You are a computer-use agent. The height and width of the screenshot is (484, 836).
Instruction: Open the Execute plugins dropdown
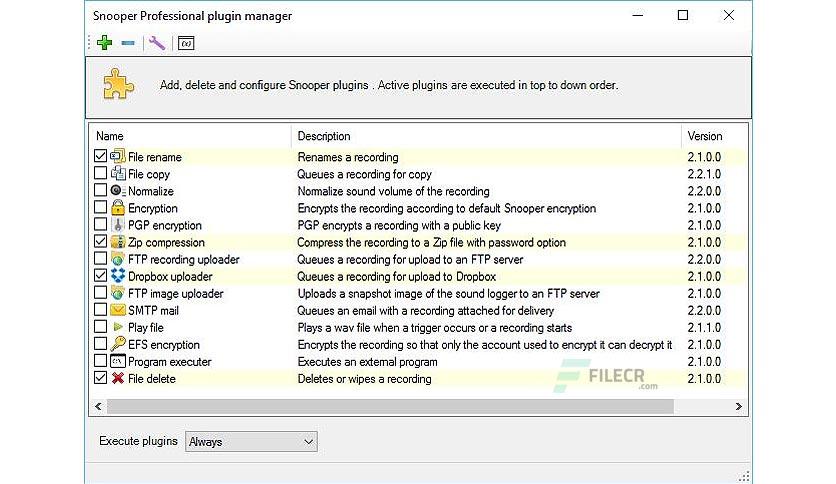251,441
